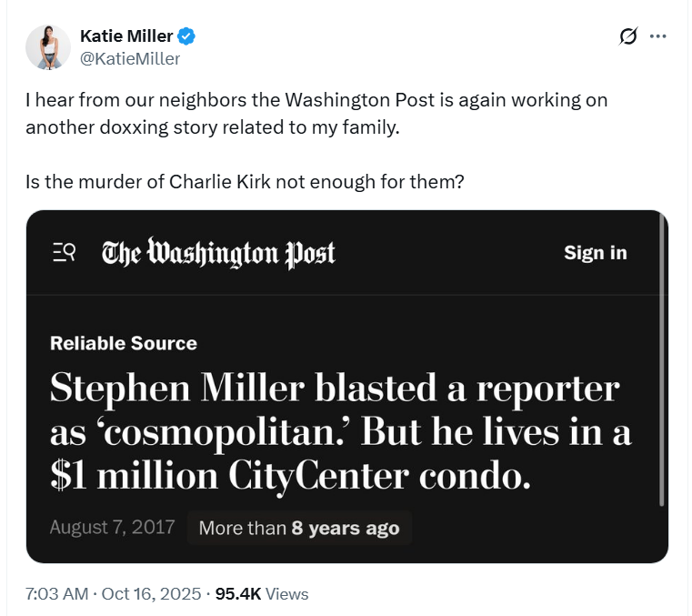
Task: Open the @KatieMiller handle link
Action: pyautogui.click(x=130, y=58)
